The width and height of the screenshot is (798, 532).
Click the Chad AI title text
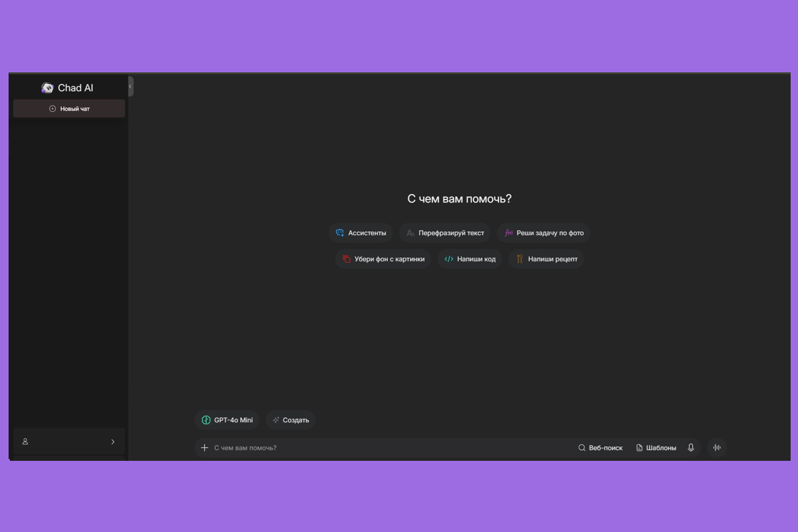[76, 88]
